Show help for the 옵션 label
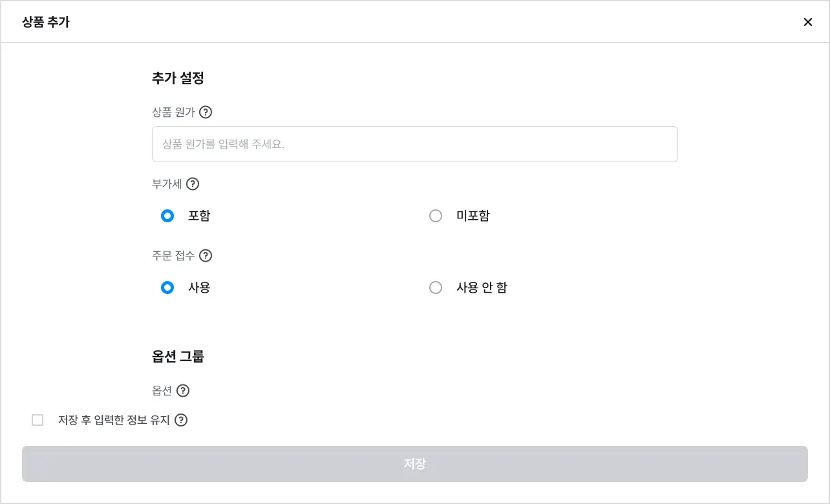 coord(183,391)
